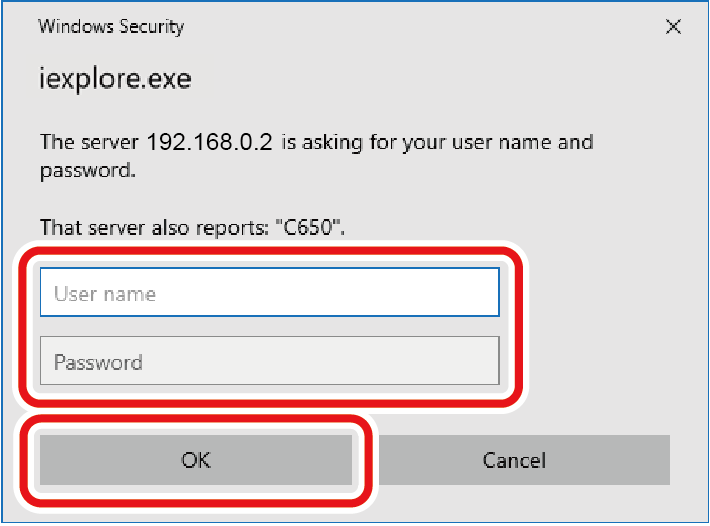Click the User name input field
The image size is (710, 526).
(x=269, y=293)
